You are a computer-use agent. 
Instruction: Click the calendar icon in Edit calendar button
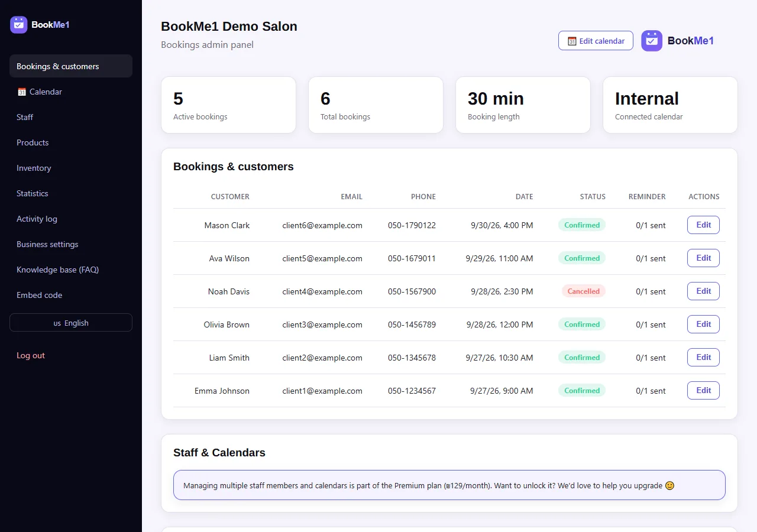[x=572, y=41]
